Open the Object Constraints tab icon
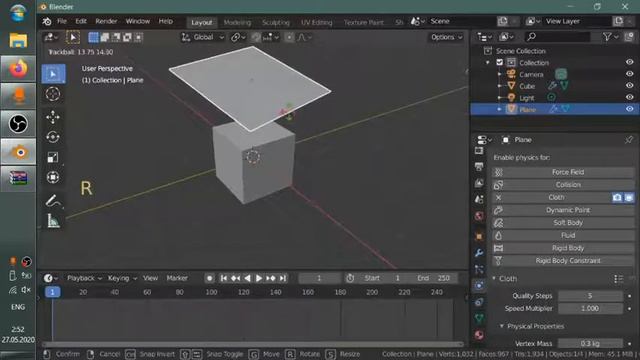This screenshot has height=360, width=640. (479, 302)
